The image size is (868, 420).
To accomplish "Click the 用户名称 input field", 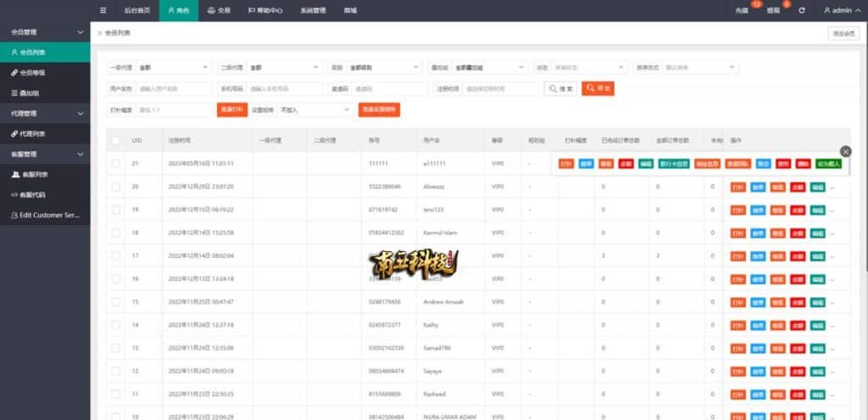I will pos(173,88).
